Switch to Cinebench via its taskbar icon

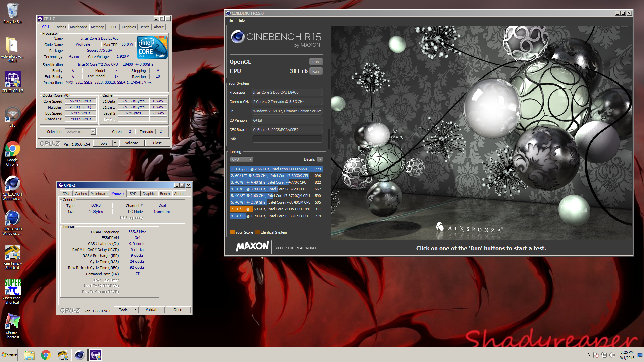(79, 355)
